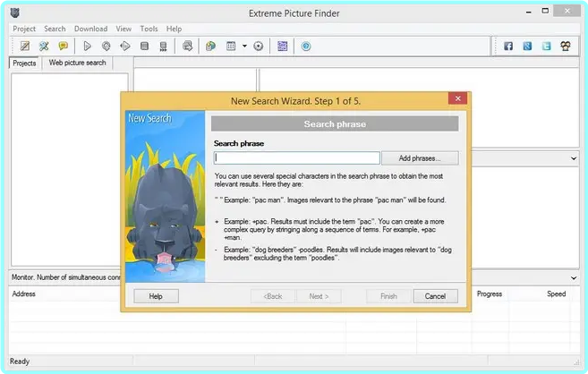Click the Next > button in wizard
The image size is (588, 374).
[319, 296]
